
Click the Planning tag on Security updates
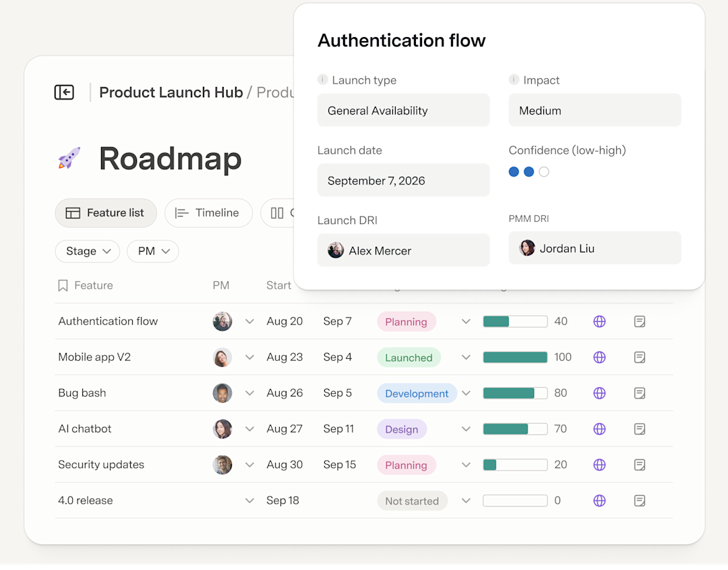(x=406, y=465)
